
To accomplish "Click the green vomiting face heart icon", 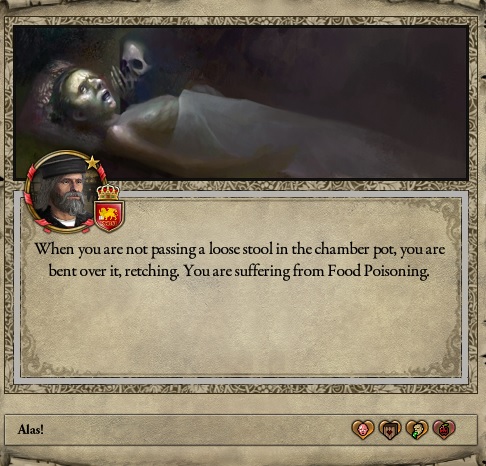I will pyautogui.click(x=417, y=429).
